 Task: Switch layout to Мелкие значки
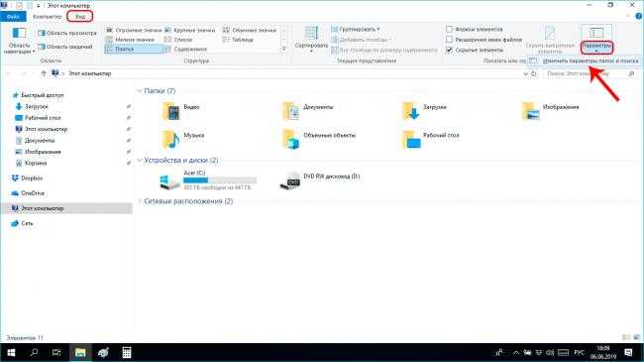pyautogui.click(x=130, y=40)
